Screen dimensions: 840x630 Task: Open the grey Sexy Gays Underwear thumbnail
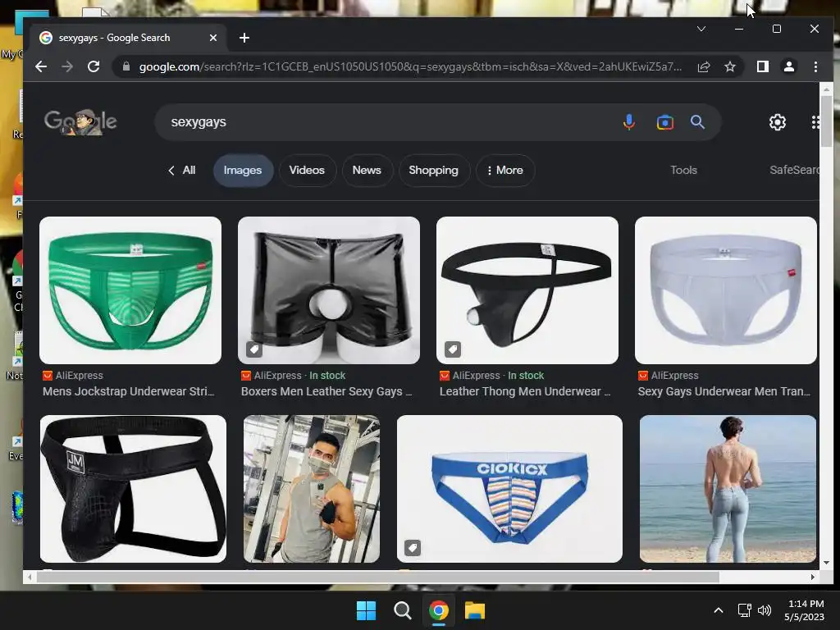(726, 290)
